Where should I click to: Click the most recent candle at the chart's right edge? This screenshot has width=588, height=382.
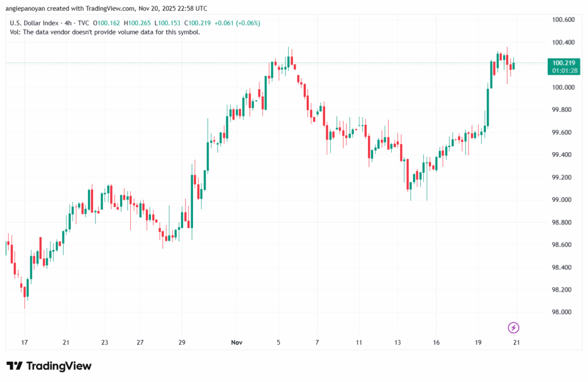point(513,66)
